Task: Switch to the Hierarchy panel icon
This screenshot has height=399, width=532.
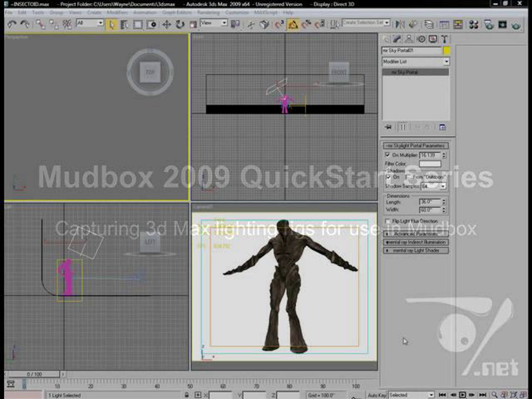Action: (x=409, y=39)
